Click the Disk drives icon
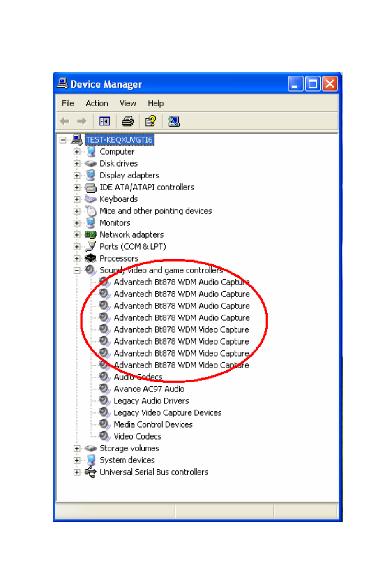 click(91, 164)
